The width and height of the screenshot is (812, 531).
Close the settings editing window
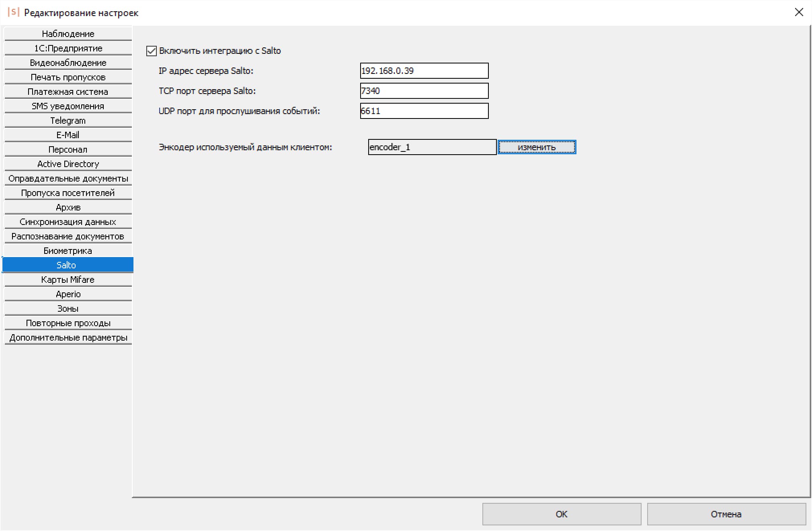pos(799,12)
